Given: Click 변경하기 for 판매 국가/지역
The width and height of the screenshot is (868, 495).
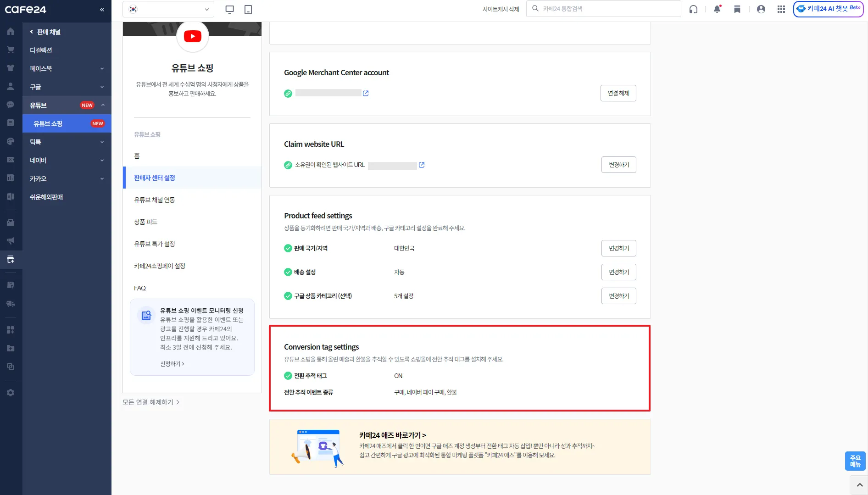Looking at the screenshot, I should (619, 248).
